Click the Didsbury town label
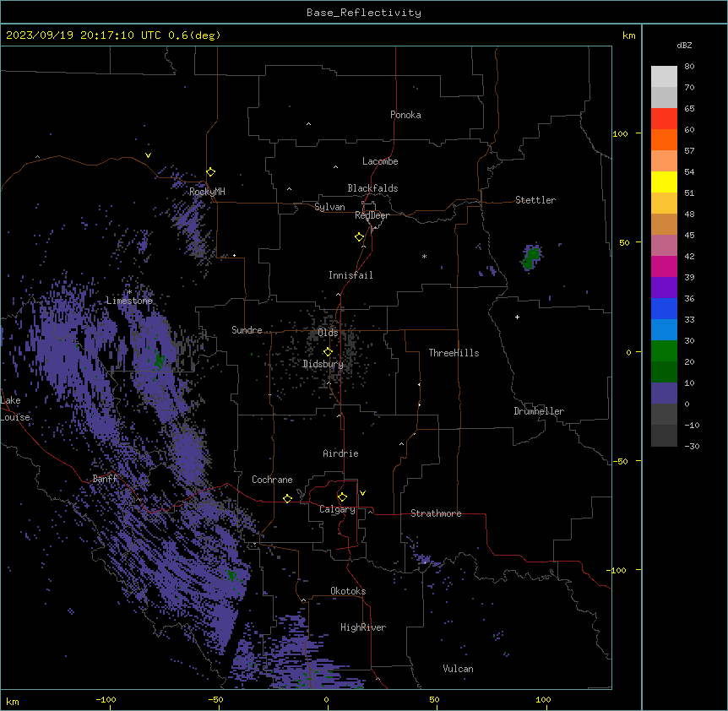This screenshot has width=728, height=711. click(x=323, y=364)
